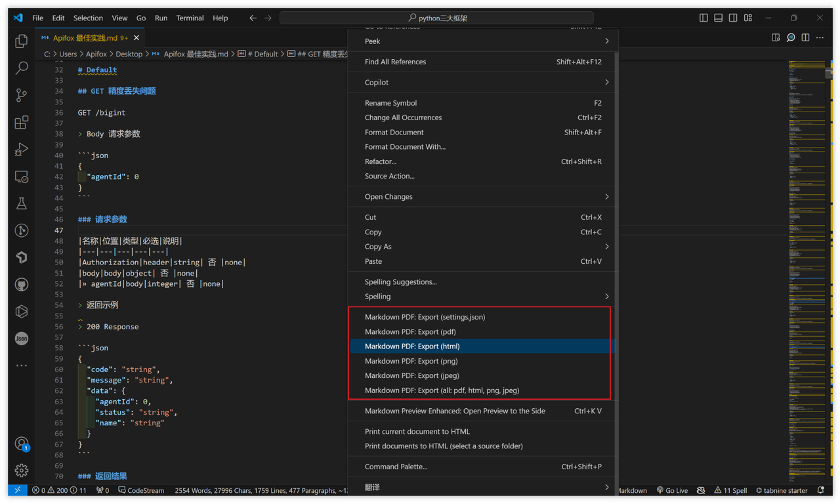Select Markdown PDF: Export (html)
The height and width of the screenshot is (504, 840).
coord(481,346)
